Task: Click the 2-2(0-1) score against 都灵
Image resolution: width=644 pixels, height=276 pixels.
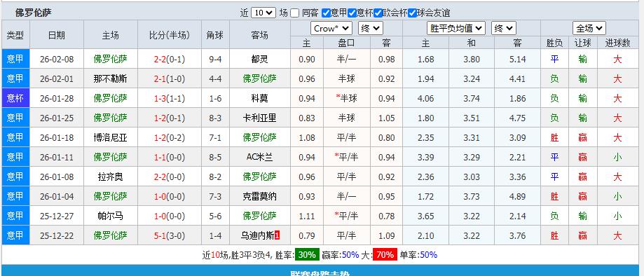Action: (170, 59)
